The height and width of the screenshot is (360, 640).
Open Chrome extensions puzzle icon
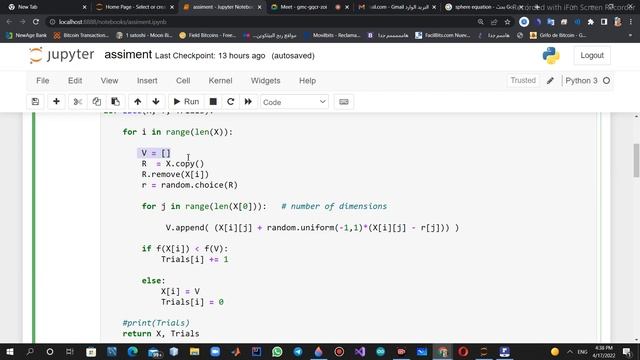(591, 22)
